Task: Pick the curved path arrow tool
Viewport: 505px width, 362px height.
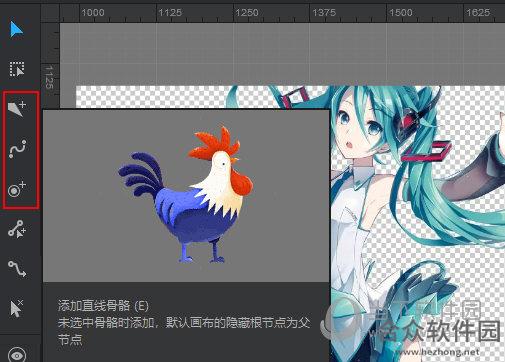Action: click(17, 269)
